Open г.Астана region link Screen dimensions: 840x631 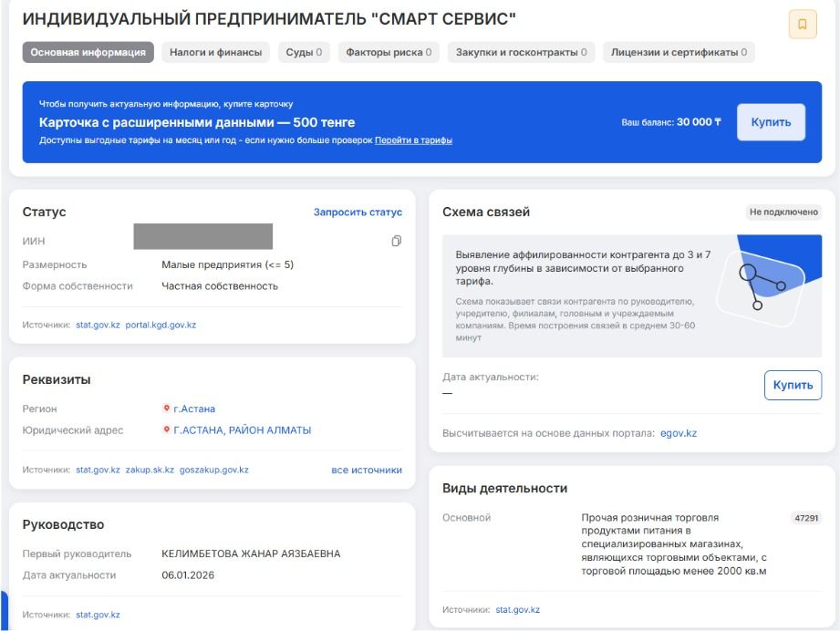(194, 409)
